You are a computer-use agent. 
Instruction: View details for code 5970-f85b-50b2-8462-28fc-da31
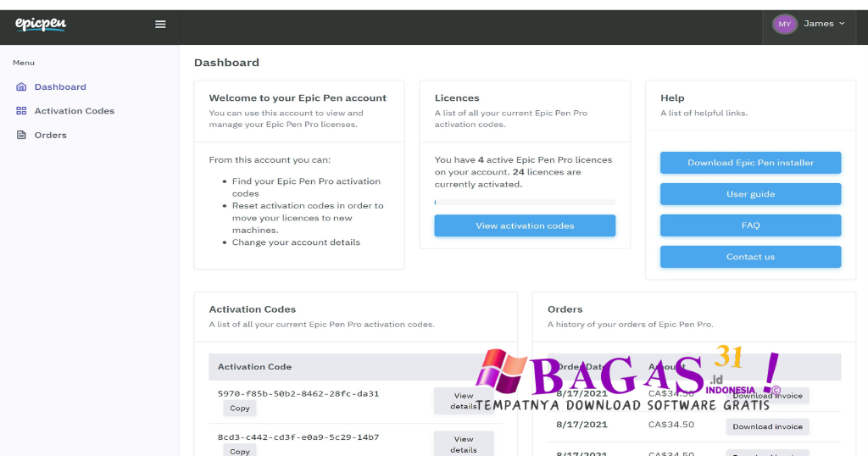(464, 401)
